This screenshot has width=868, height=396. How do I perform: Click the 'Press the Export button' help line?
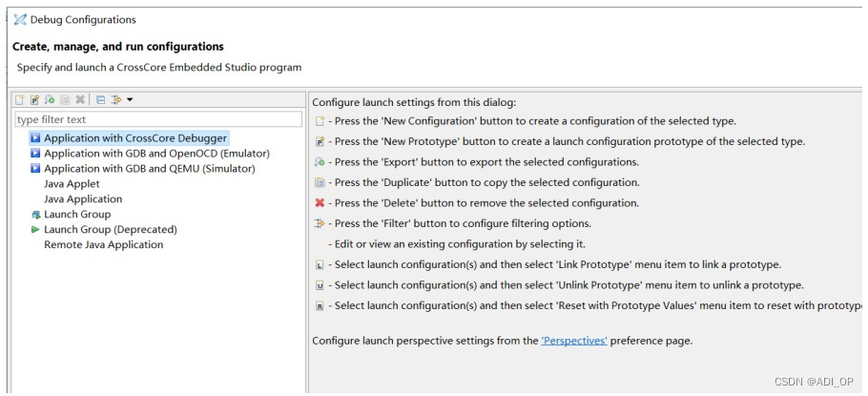tap(484, 162)
